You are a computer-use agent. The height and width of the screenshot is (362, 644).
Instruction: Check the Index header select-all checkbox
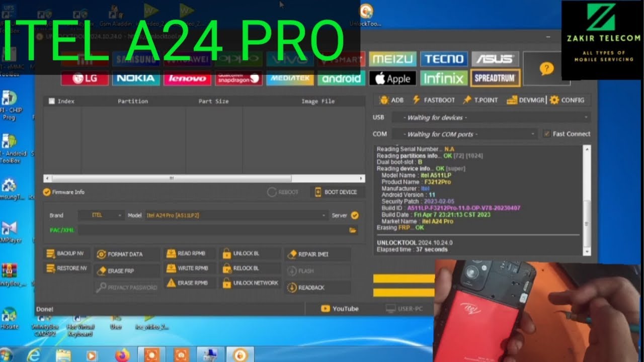[51, 101]
